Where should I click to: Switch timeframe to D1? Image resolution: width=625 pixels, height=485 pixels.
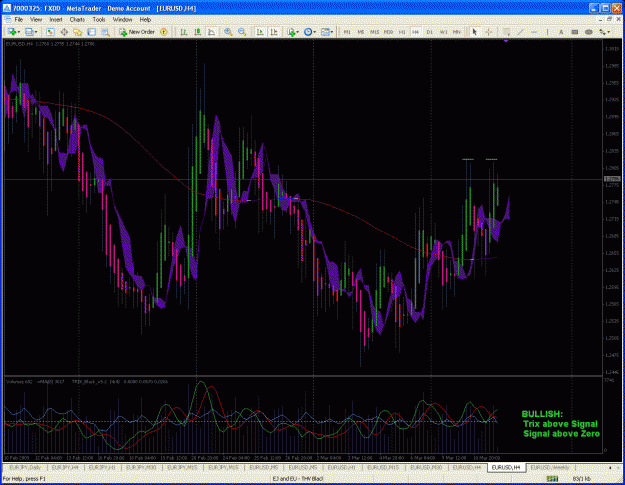tap(430, 32)
